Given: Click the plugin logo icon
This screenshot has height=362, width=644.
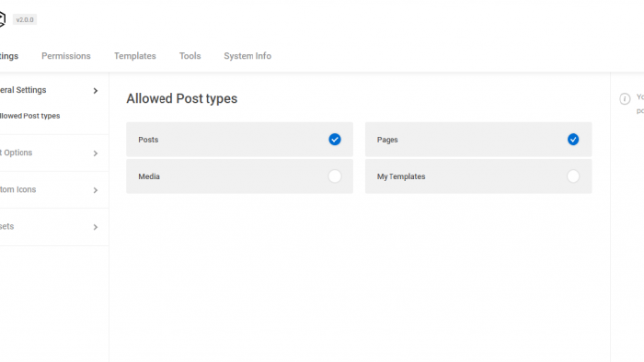Looking at the screenshot, I should pyautogui.click(x=2, y=19).
